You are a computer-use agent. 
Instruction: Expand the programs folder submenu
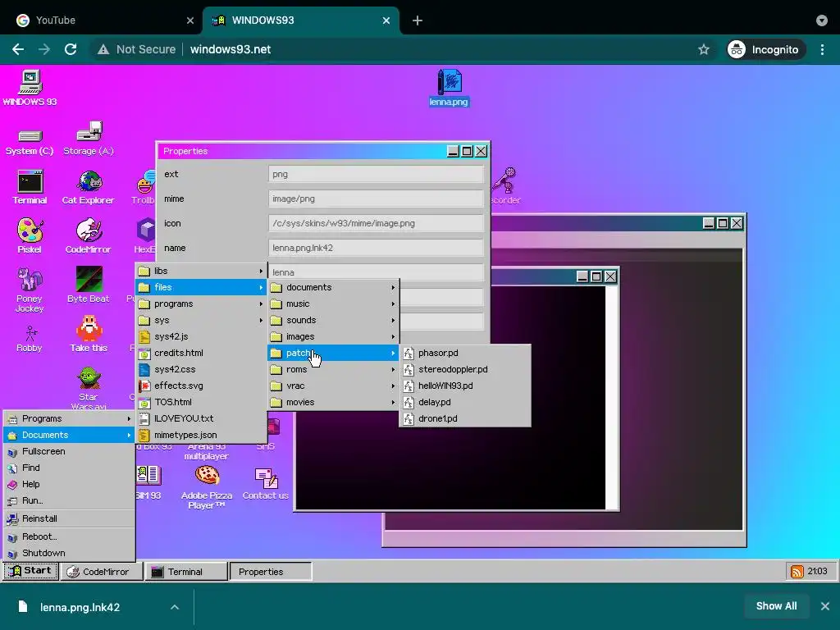pyautogui.click(x=202, y=304)
